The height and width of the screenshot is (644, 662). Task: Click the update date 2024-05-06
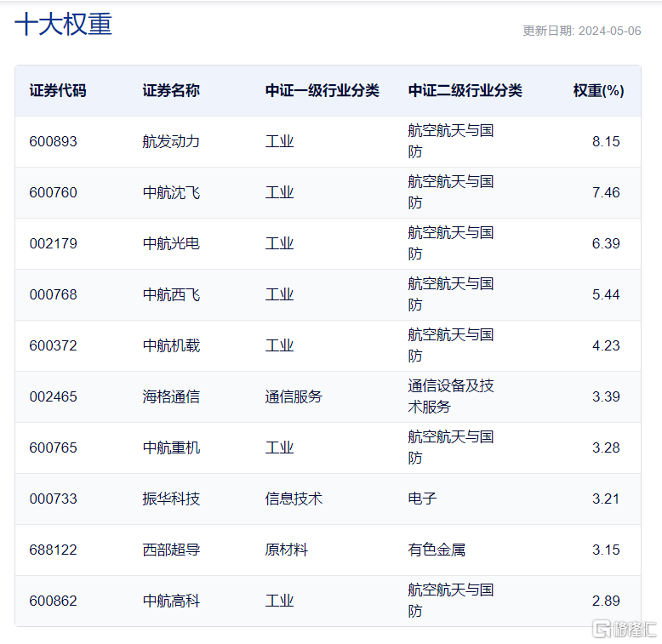[x=609, y=31]
